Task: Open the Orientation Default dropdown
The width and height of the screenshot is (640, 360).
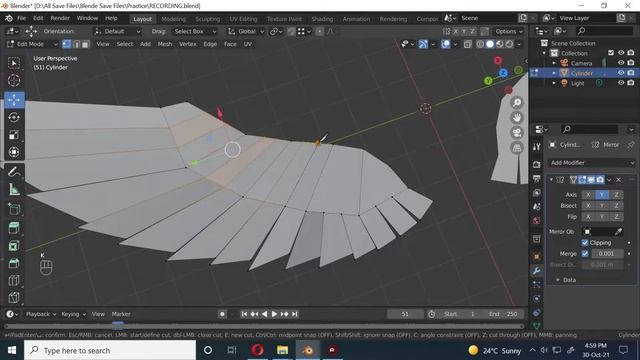Action: (x=117, y=31)
